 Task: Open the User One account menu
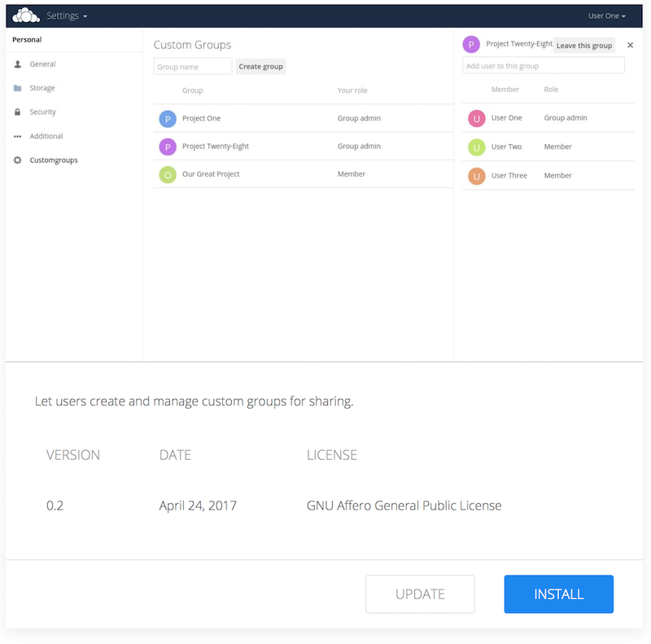point(607,15)
